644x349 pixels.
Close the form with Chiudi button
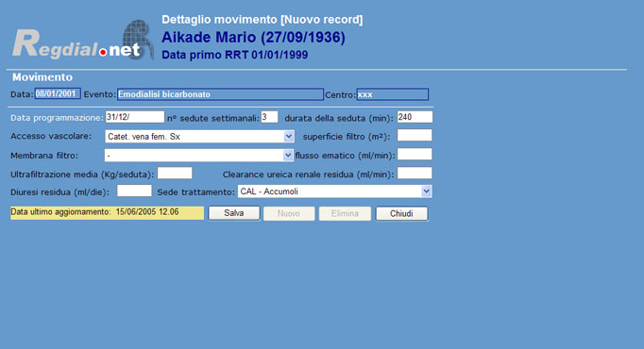point(401,213)
